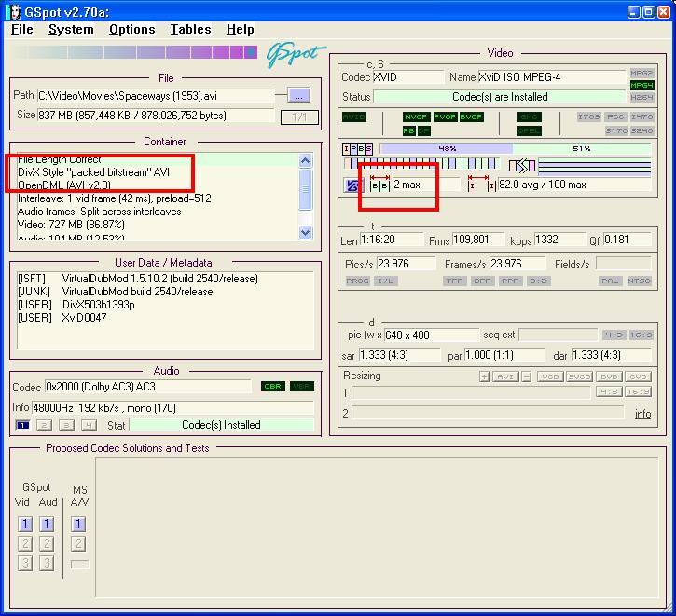This screenshot has height=616, width=676.
Task: Click the VBR audio indicator
Action: click(301, 387)
